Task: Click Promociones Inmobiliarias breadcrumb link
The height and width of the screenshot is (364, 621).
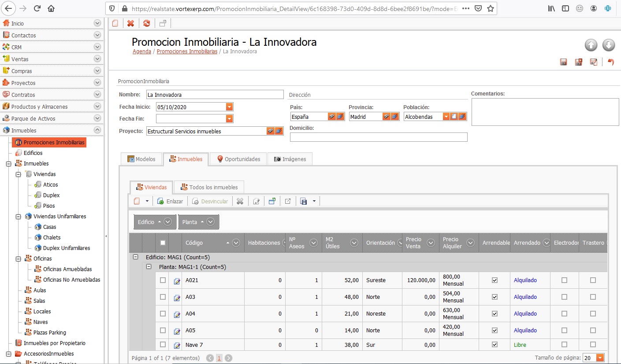Action: 187,51
